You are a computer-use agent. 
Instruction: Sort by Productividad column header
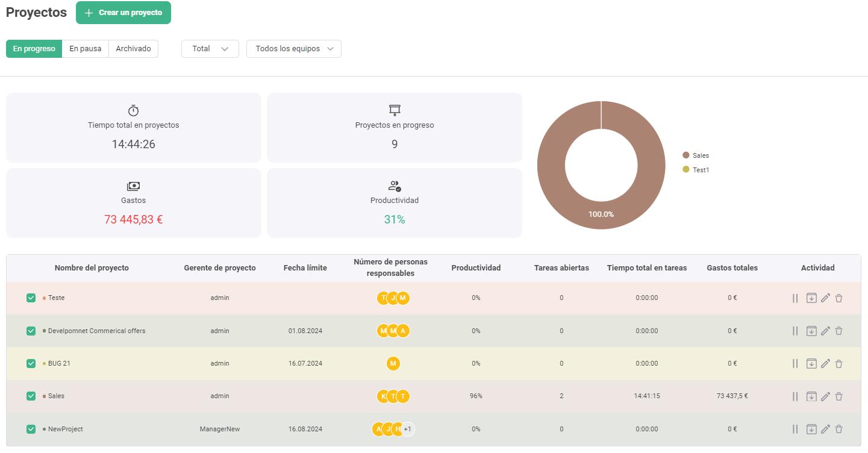point(476,268)
